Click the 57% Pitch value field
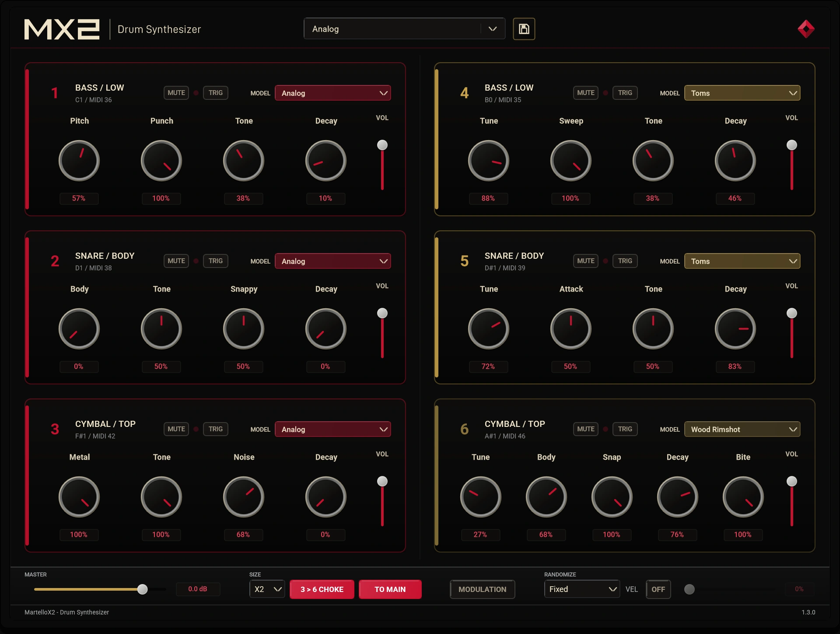840x634 pixels. [x=79, y=198]
